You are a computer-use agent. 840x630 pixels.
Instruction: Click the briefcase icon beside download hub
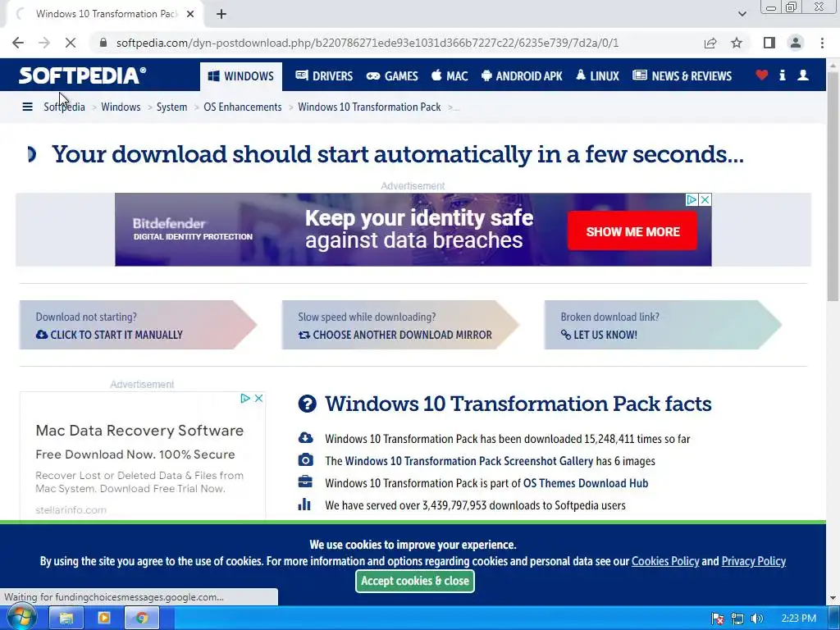305,482
